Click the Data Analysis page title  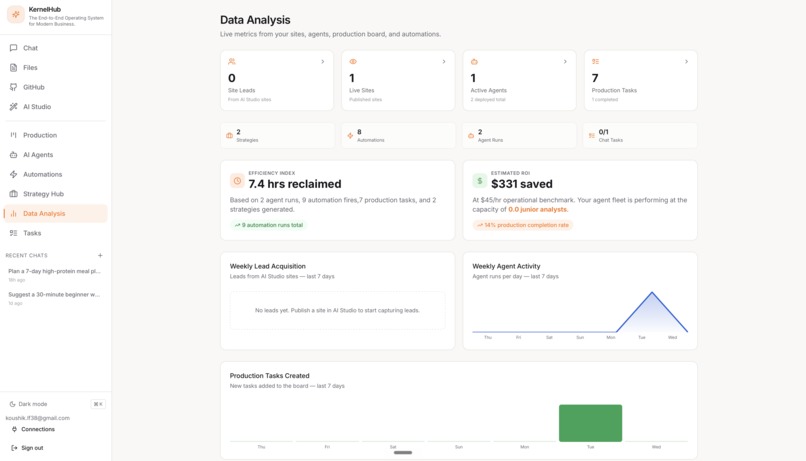pos(255,20)
